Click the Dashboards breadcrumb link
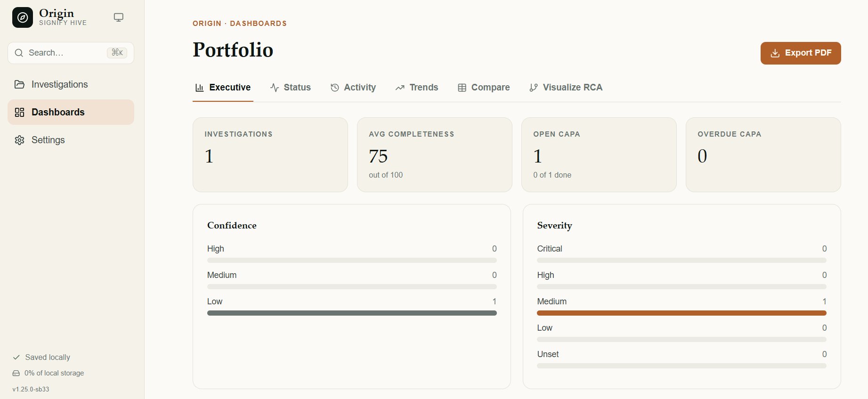The width and height of the screenshot is (868, 399). tap(258, 24)
